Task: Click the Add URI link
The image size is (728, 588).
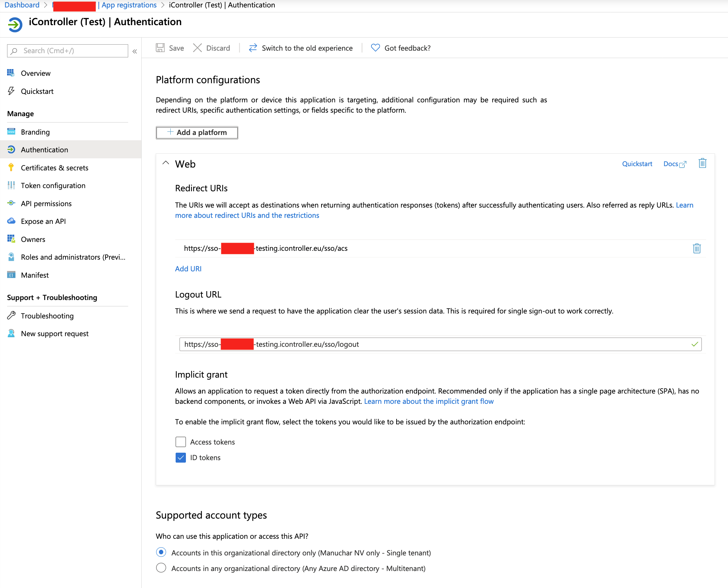Action: (x=188, y=268)
